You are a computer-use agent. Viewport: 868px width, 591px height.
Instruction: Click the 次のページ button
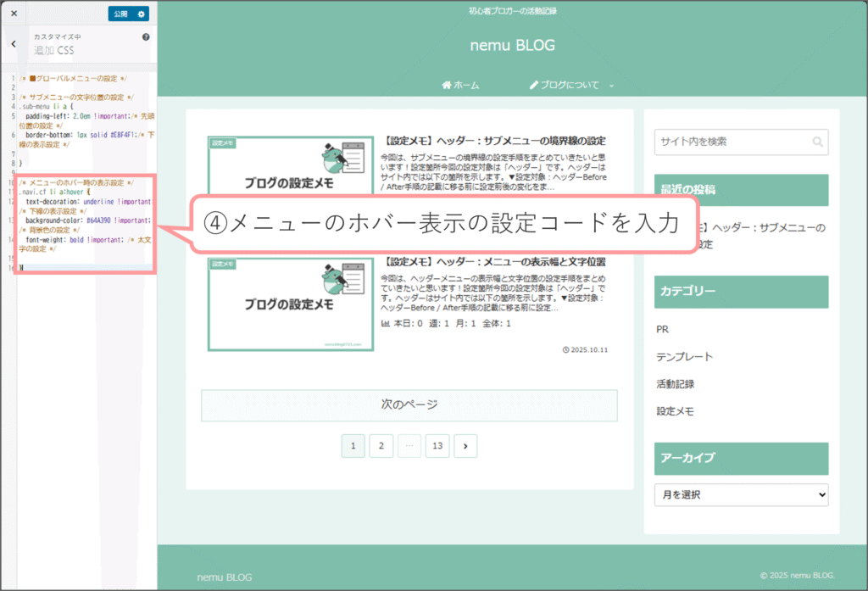pyautogui.click(x=409, y=405)
